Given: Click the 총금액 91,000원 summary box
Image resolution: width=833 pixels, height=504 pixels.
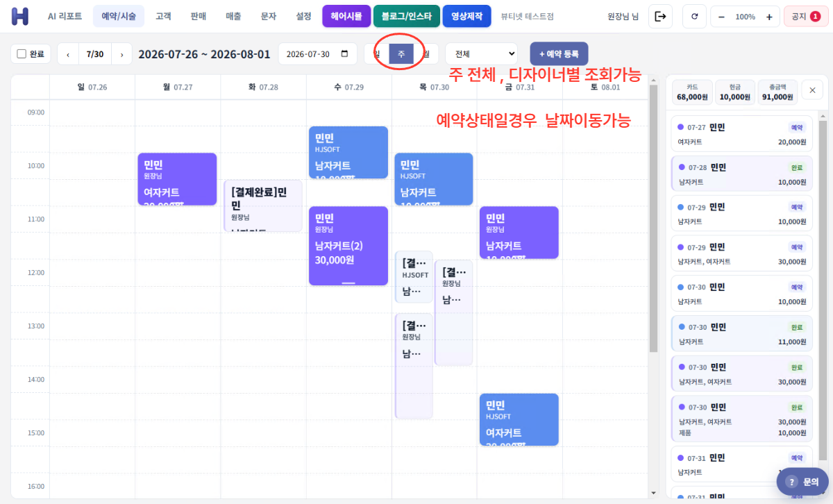Looking at the screenshot, I should 777,92.
